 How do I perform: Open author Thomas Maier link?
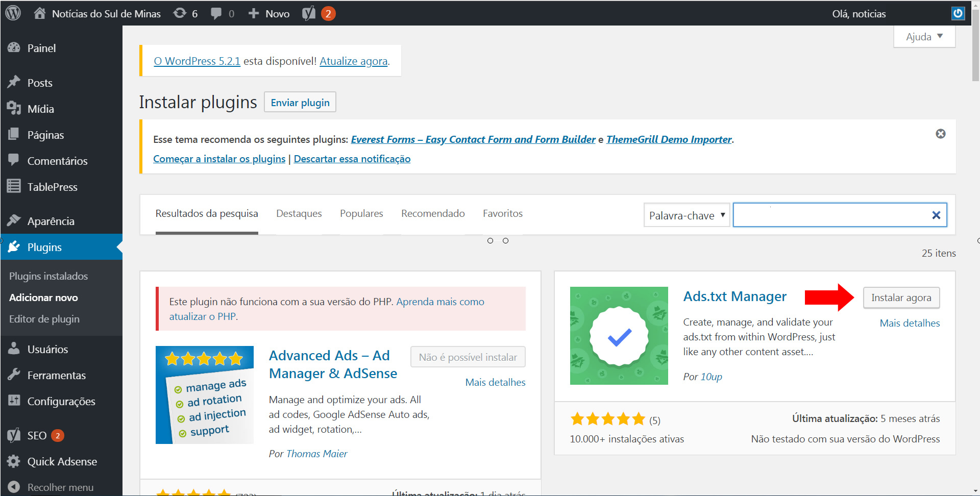coord(317,454)
